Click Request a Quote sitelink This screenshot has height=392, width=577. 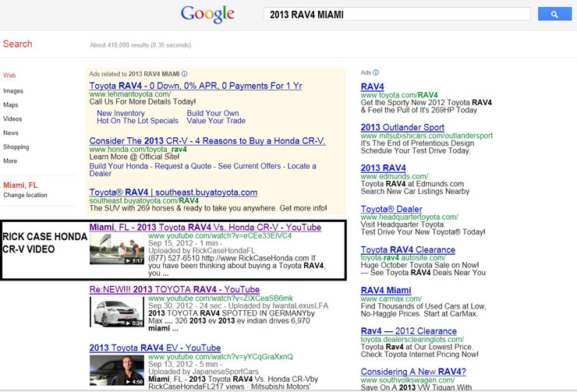(x=183, y=166)
